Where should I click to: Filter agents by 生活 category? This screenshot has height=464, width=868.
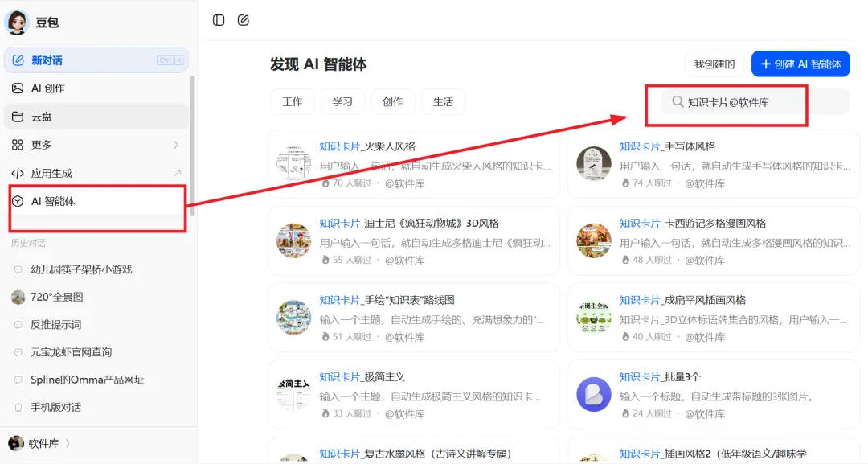(x=443, y=102)
